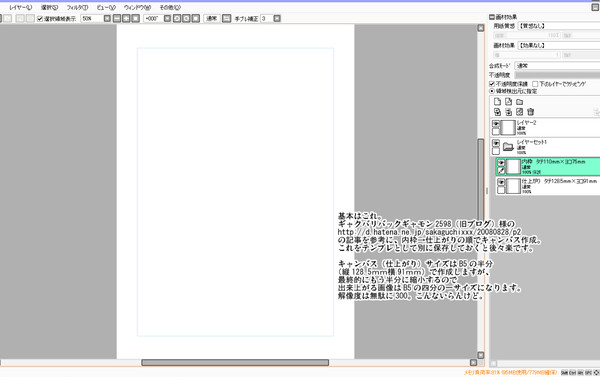Click the horizontal canvas scrollbar thumb

point(235,362)
